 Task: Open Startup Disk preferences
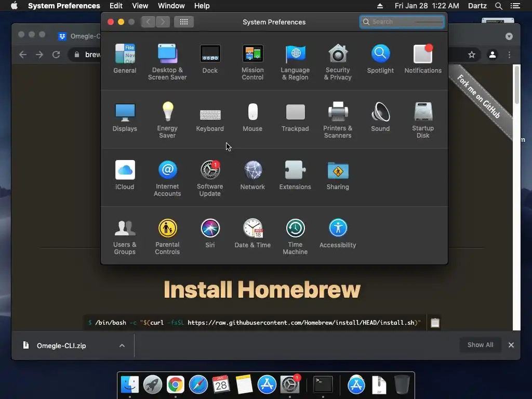coord(423,120)
